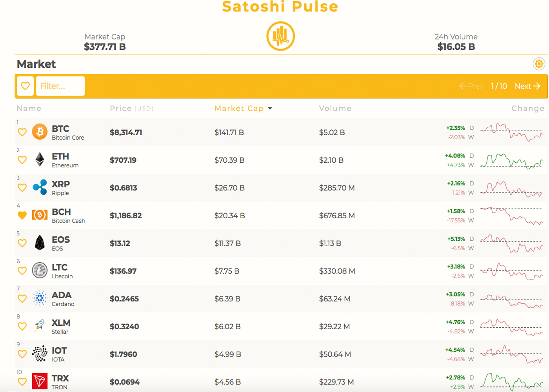Open ADA price sparkline chart
Viewport: 549px width, 392px height.
512,301
